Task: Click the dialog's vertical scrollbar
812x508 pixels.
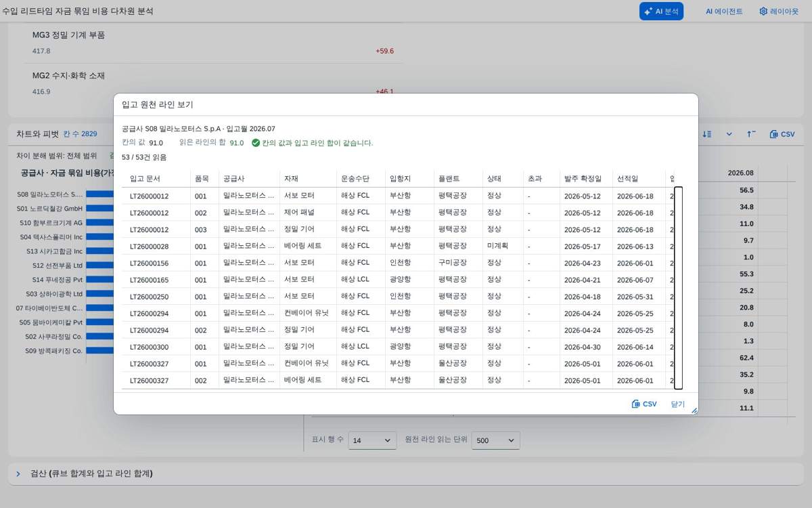Action: coord(678,288)
